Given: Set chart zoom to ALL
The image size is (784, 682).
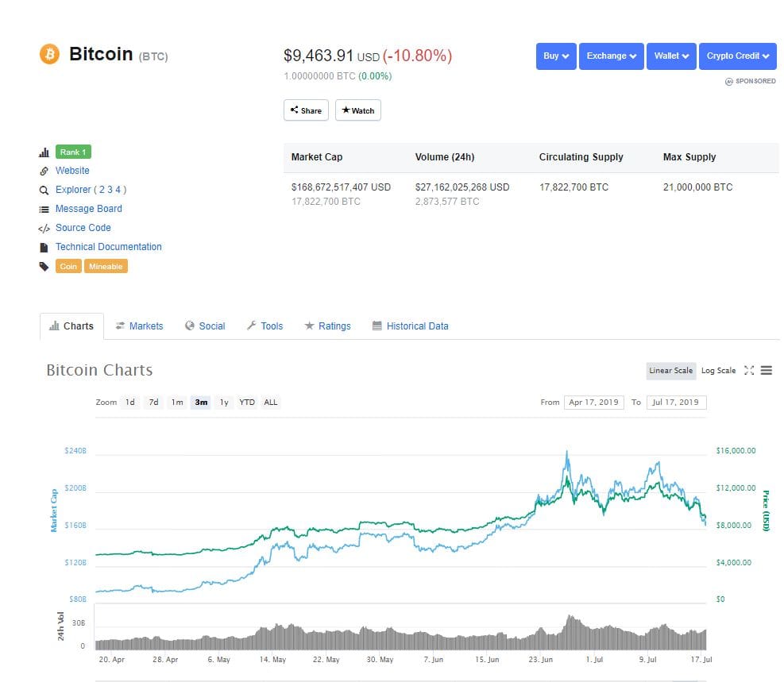Looking at the screenshot, I should coord(271,403).
